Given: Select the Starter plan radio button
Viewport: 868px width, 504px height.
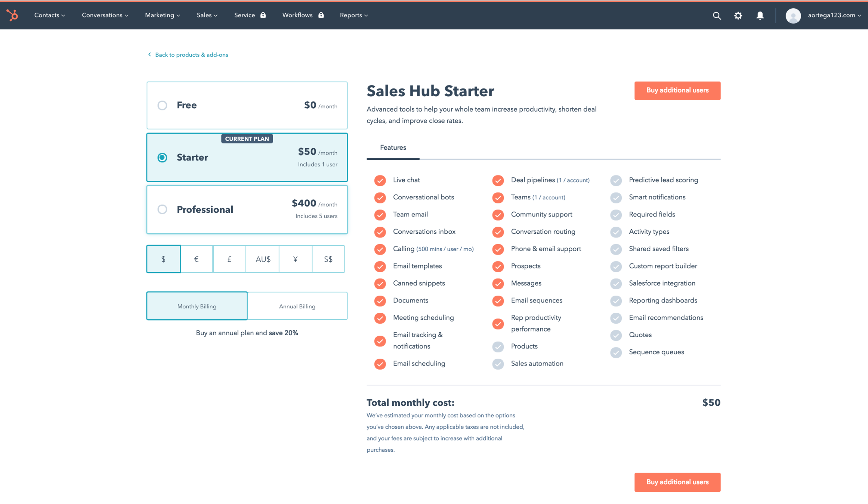Looking at the screenshot, I should [162, 158].
